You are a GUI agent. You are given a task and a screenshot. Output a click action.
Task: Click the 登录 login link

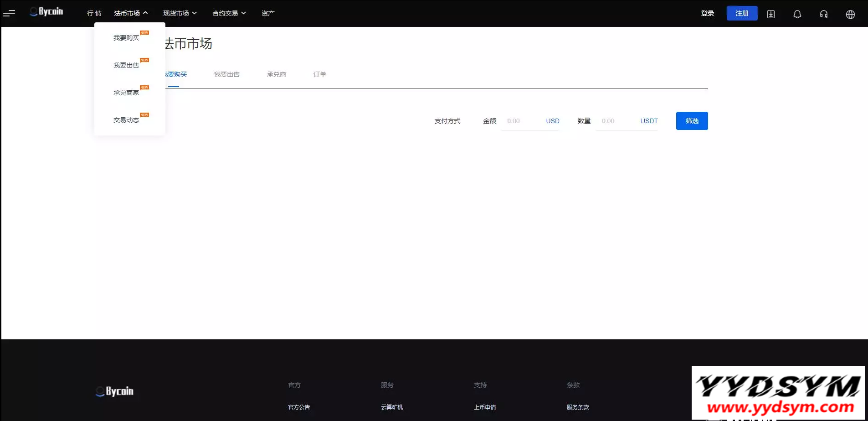707,13
